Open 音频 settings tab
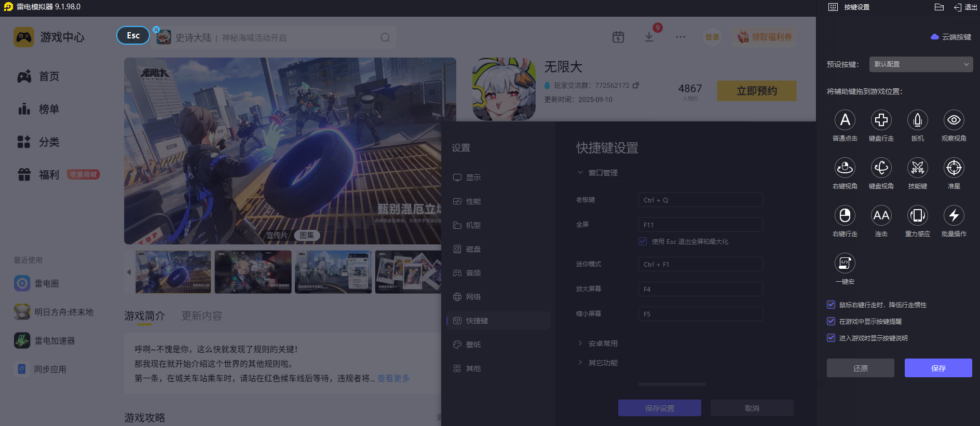 (498, 273)
